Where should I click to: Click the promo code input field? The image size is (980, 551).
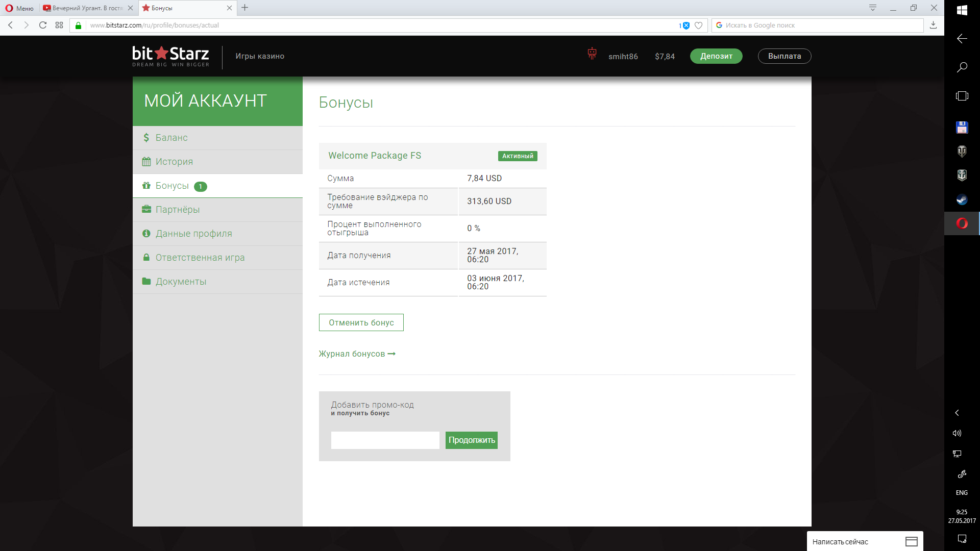385,440
